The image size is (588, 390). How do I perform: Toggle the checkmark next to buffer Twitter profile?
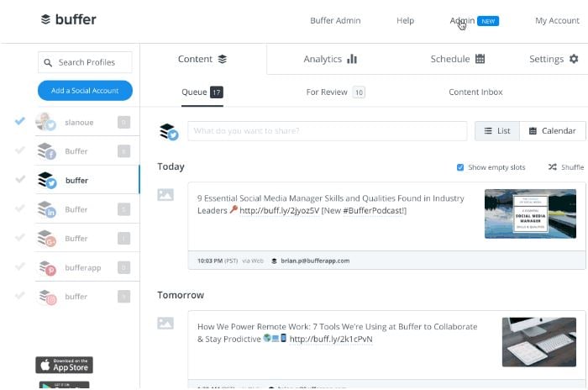point(20,179)
